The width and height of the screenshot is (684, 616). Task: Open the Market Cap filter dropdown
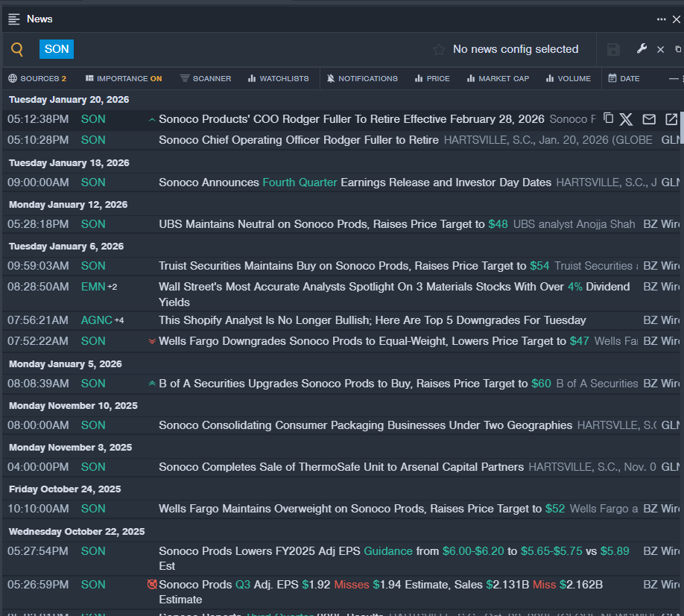point(497,78)
